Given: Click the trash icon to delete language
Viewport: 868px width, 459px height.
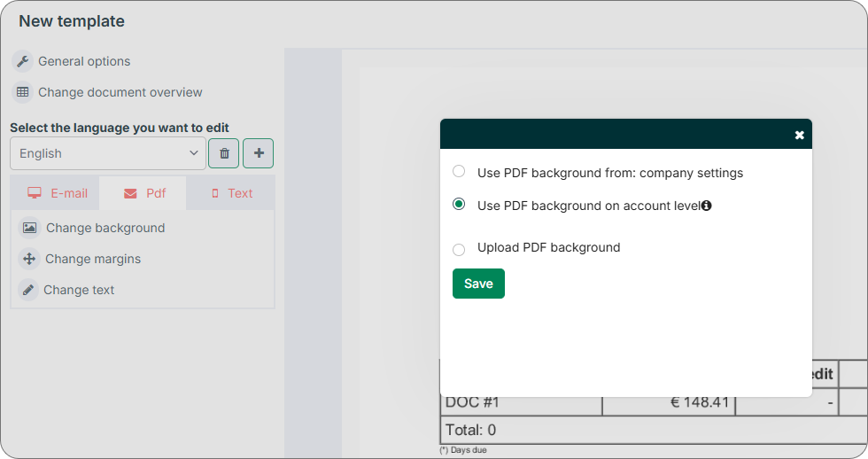Looking at the screenshot, I should pos(223,153).
